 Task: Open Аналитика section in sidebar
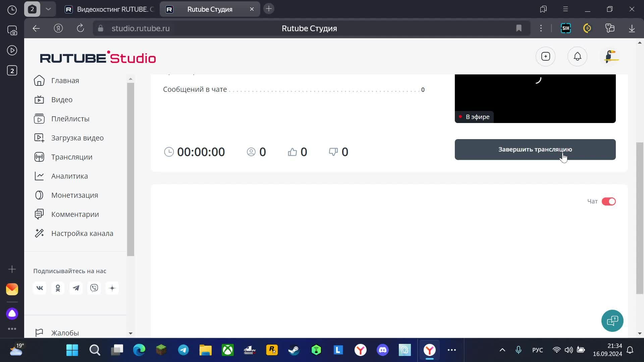click(x=69, y=176)
